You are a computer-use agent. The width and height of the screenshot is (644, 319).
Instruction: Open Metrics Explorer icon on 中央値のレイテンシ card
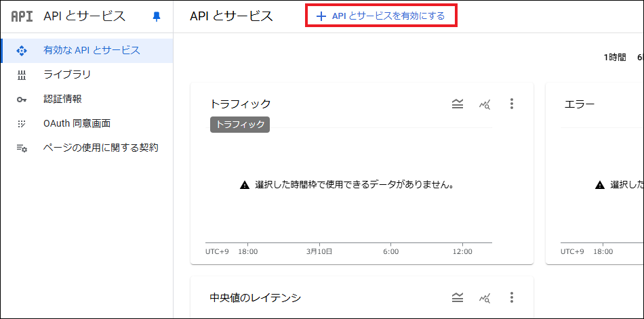(x=485, y=297)
